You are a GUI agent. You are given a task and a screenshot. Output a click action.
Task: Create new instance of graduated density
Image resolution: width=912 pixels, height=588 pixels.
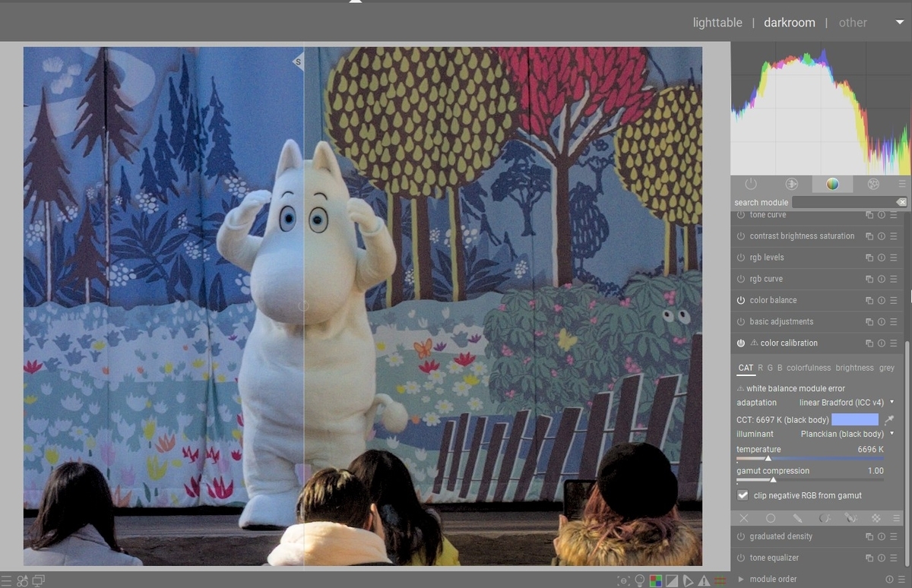point(869,536)
